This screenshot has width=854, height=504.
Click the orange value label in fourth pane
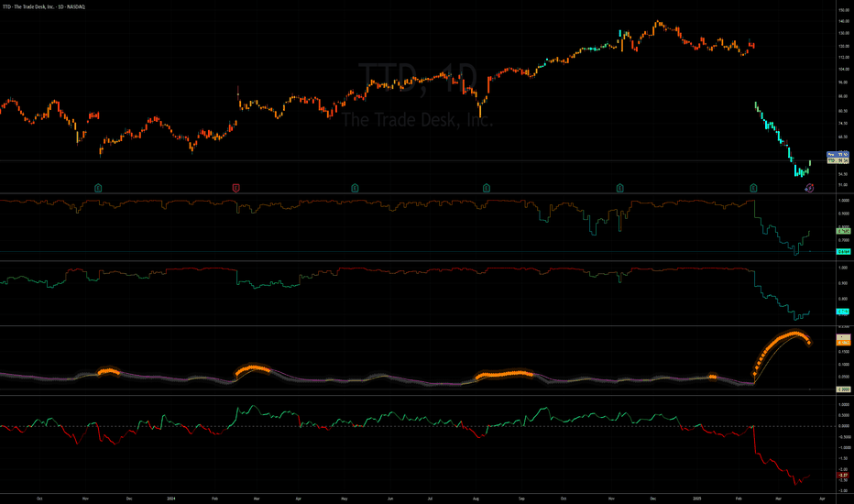point(843,343)
